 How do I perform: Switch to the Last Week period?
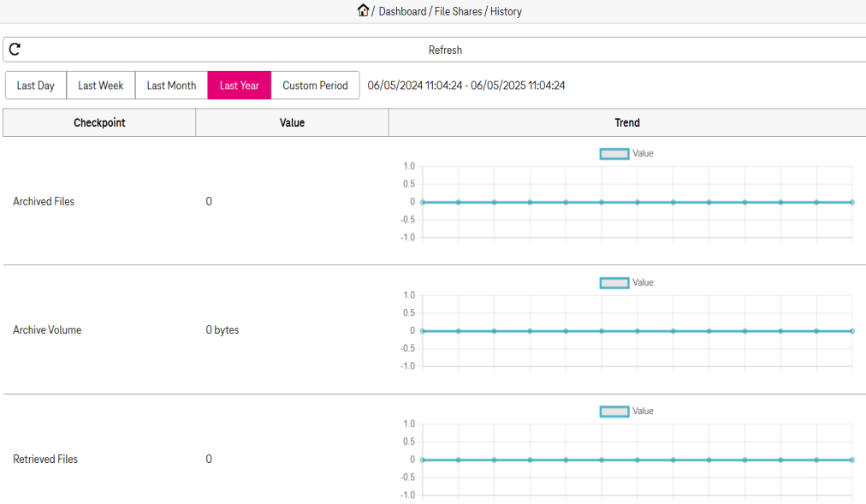[x=101, y=86]
